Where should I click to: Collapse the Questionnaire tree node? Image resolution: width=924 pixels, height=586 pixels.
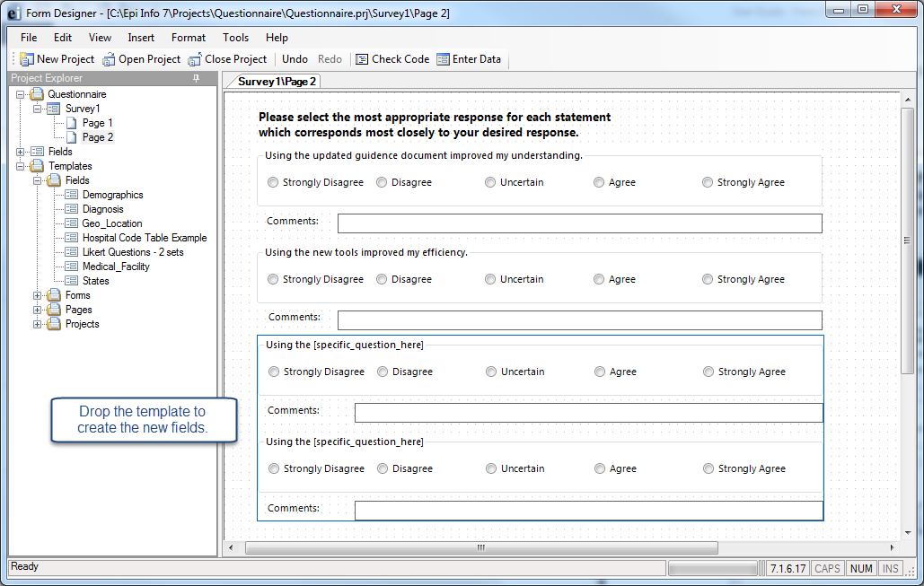(x=20, y=94)
